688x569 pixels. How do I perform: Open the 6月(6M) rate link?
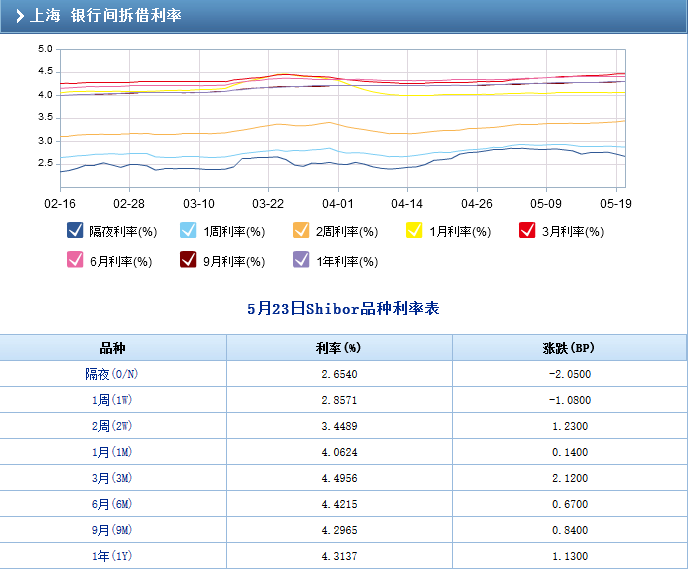(x=111, y=504)
